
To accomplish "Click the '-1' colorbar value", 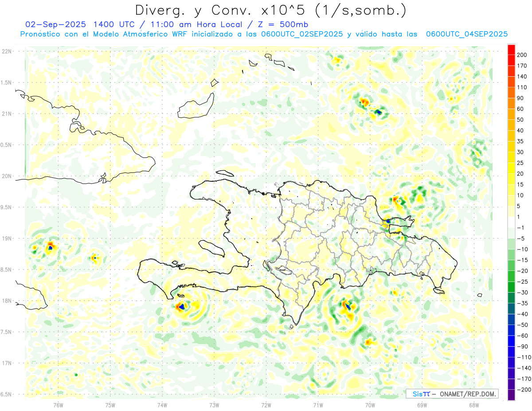I will (x=521, y=228).
